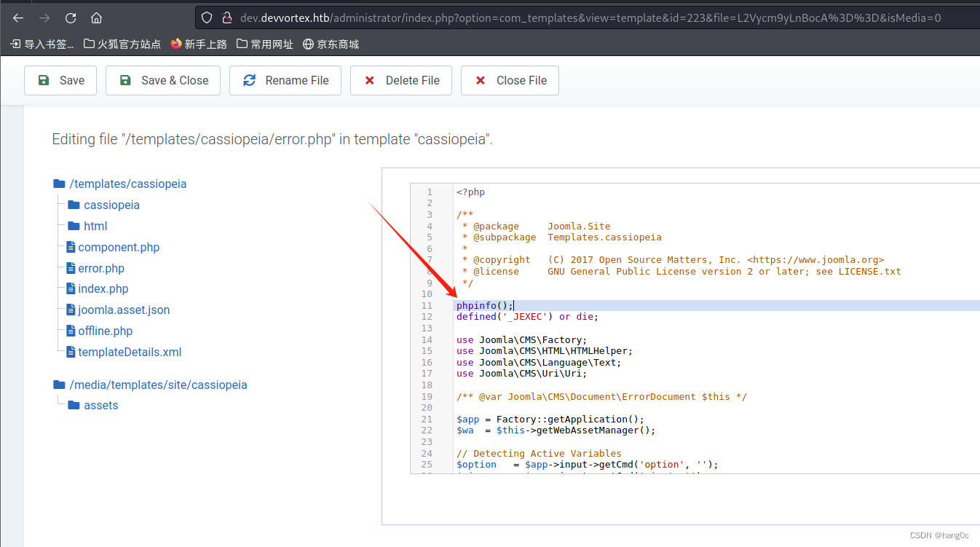Open the 常用网址 bookmarks folder
Image resolution: width=980 pixels, height=547 pixels.
[264, 44]
